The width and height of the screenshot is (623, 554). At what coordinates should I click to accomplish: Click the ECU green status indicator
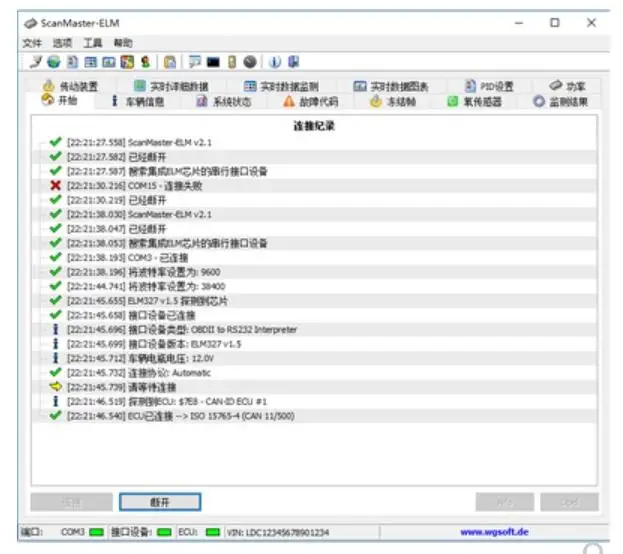pos(213,532)
